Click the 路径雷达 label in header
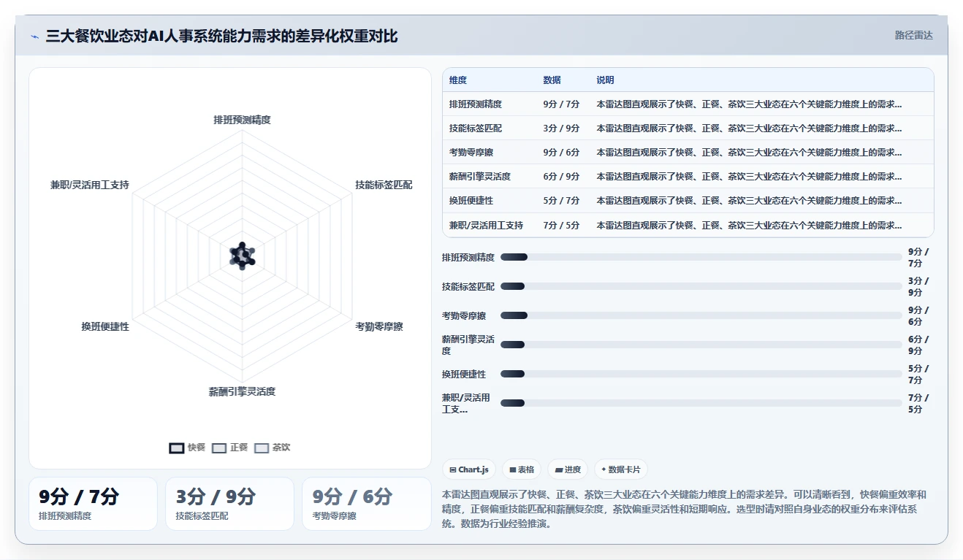The image size is (963, 560). tap(914, 35)
